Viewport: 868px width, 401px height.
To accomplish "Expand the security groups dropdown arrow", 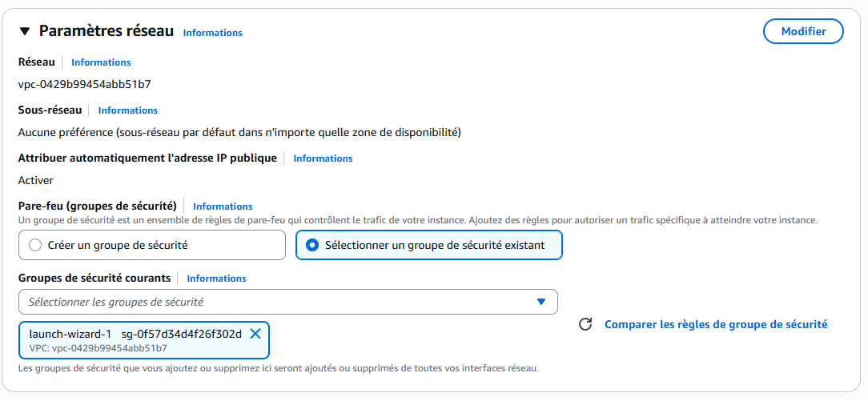I will coord(541,302).
